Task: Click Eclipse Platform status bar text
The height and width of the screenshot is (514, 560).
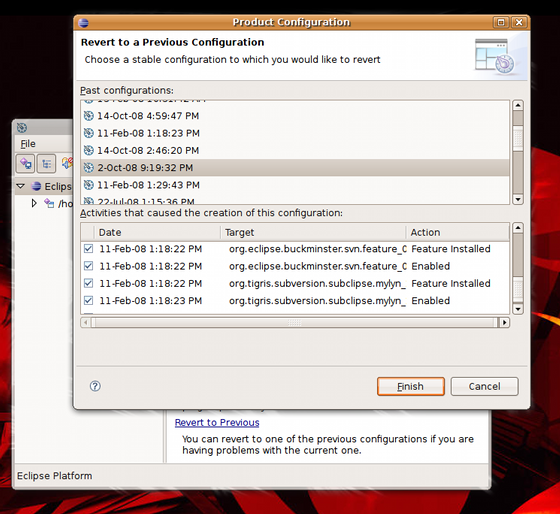Action: tap(54, 476)
